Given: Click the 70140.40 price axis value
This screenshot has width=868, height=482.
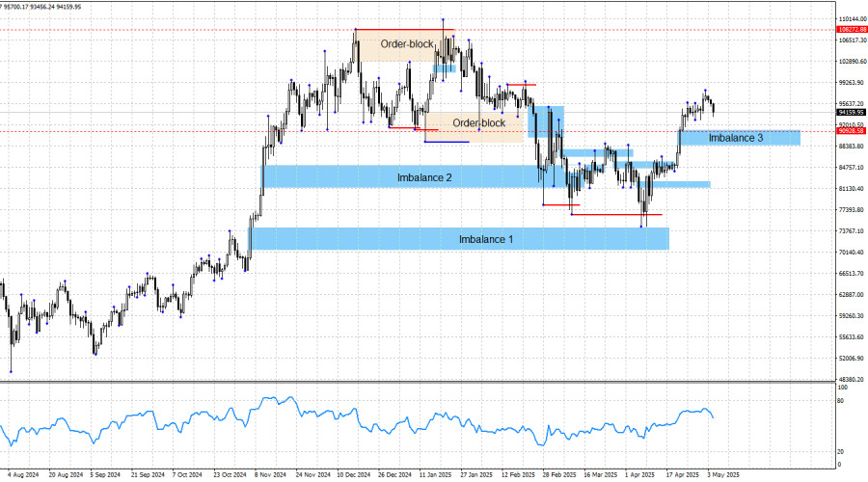Looking at the screenshot, I should coord(852,253).
